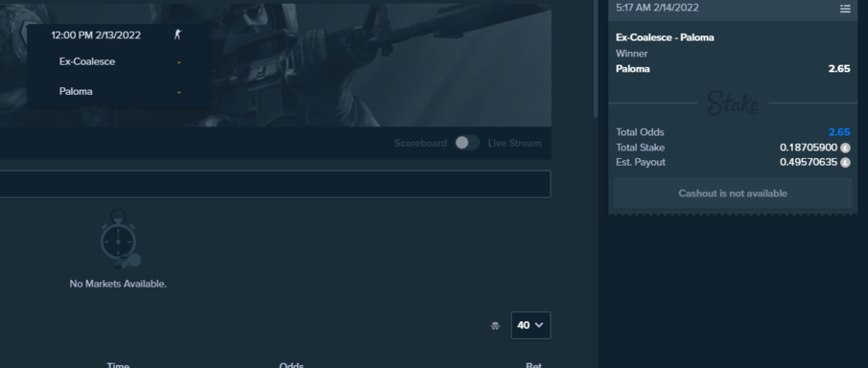Click the 5:17 AM 2/14/2022 bet timestamp
The width and height of the screenshot is (868, 368).
657,8
